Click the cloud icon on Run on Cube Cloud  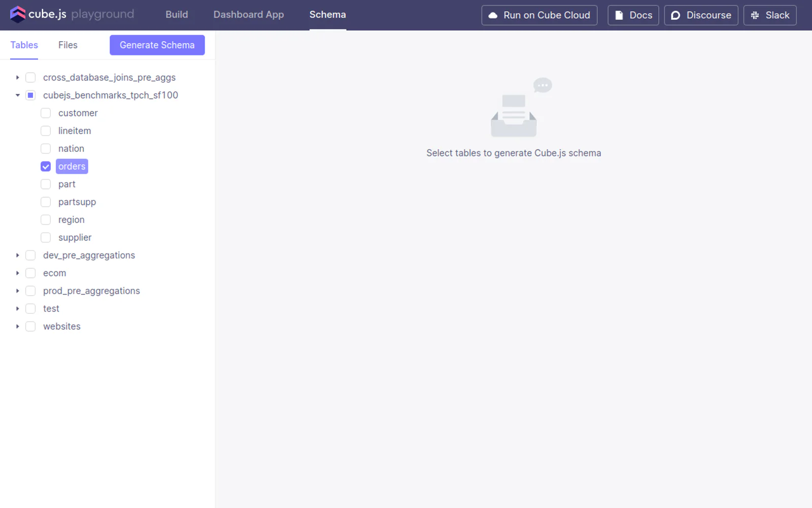pos(493,15)
